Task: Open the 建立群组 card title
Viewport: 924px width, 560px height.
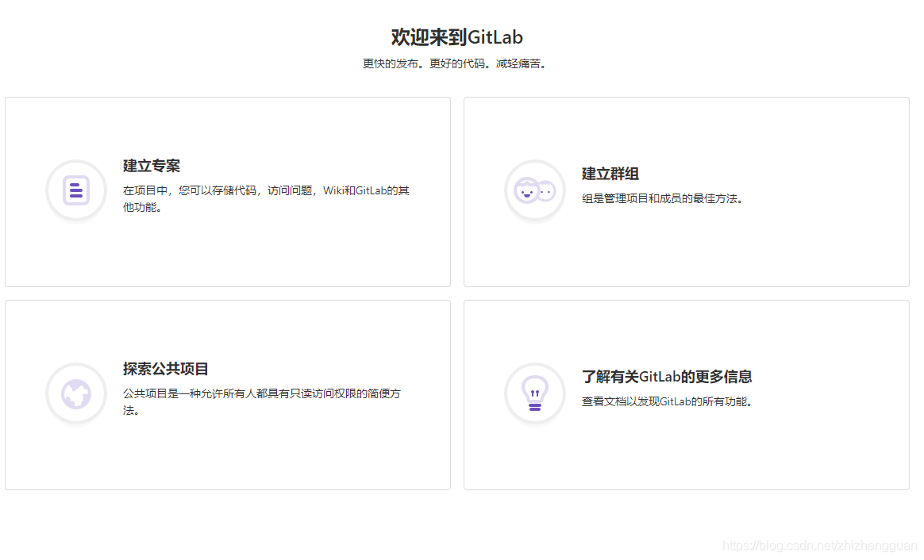Action: pyautogui.click(x=610, y=175)
